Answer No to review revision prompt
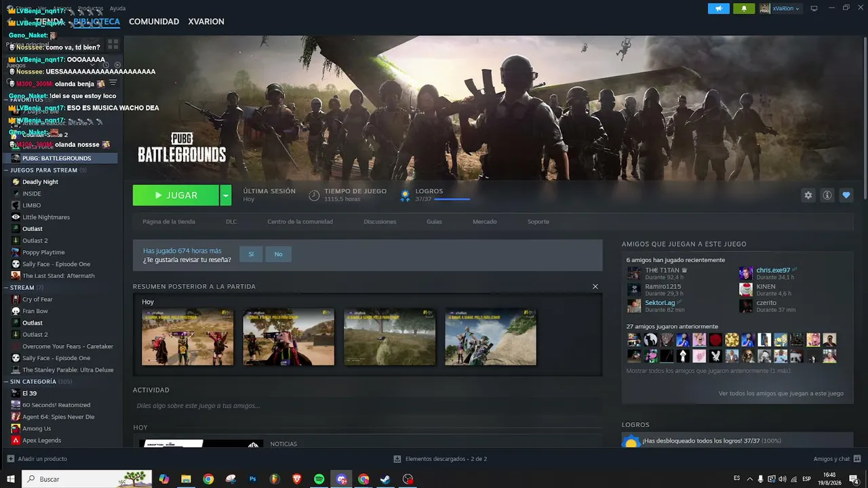This screenshot has height=488, width=868. tap(278, 254)
